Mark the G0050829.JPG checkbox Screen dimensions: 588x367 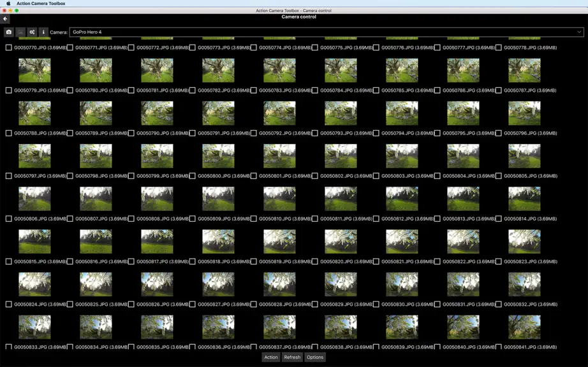314,305
